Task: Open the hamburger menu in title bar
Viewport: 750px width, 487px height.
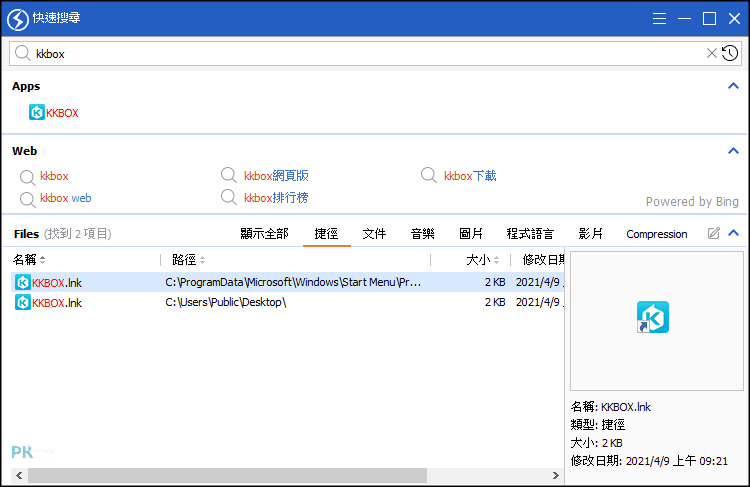Action: click(659, 19)
